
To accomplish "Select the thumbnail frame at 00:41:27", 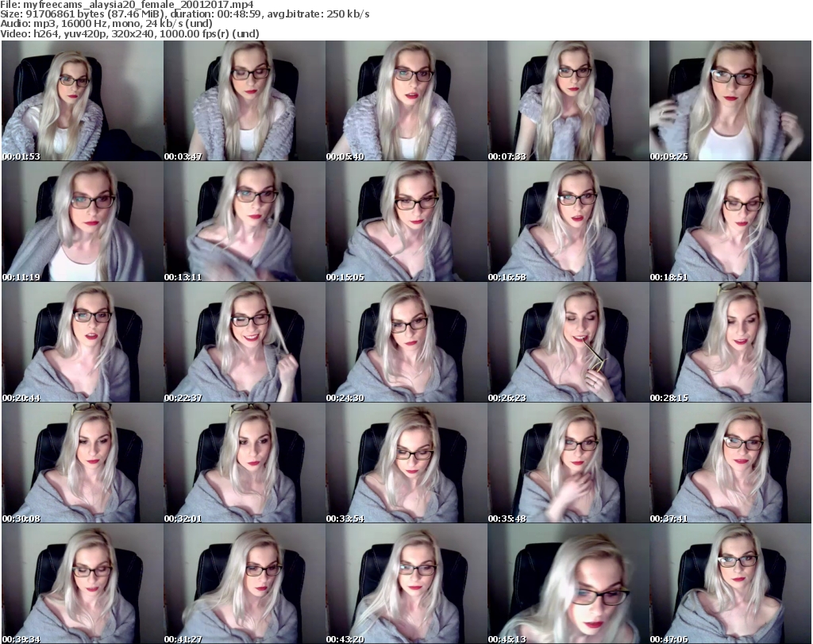I will tap(245, 584).
